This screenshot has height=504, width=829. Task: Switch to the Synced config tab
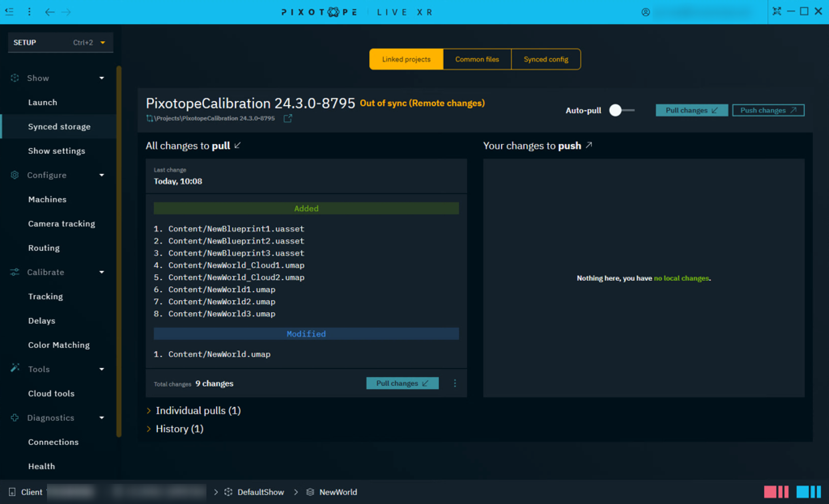click(x=546, y=59)
